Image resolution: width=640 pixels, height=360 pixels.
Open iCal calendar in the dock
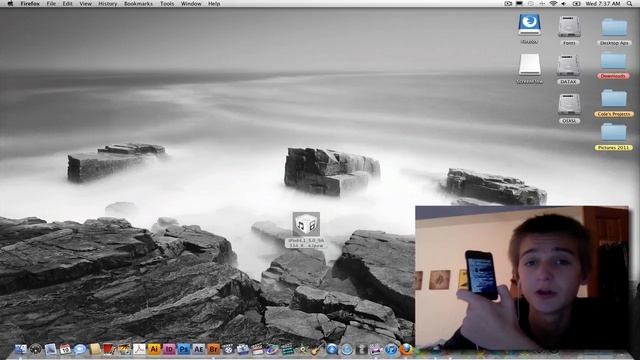pos(65,349)
